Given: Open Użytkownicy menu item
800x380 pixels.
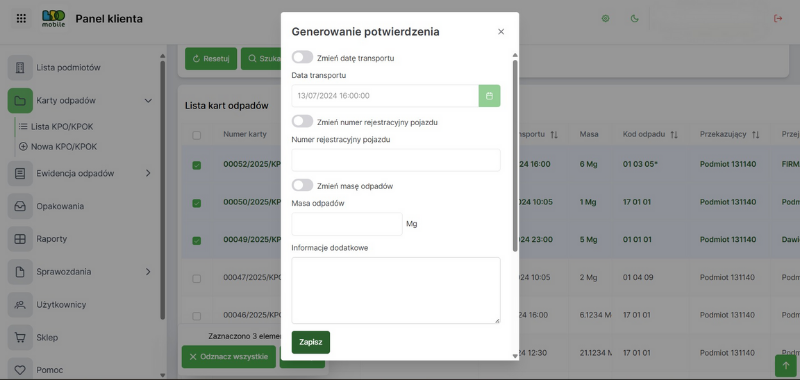Looking at the screenshot, I should pos(61,305).
